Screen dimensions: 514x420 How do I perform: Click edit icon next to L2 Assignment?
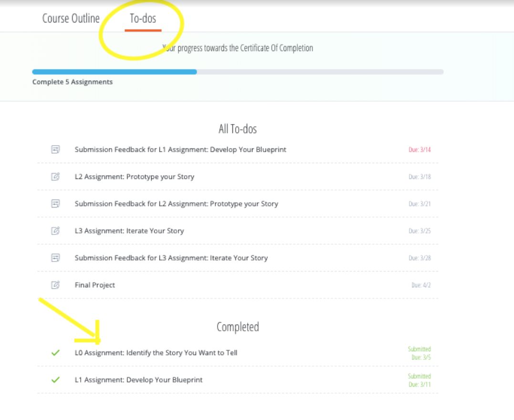coord(55,177)
